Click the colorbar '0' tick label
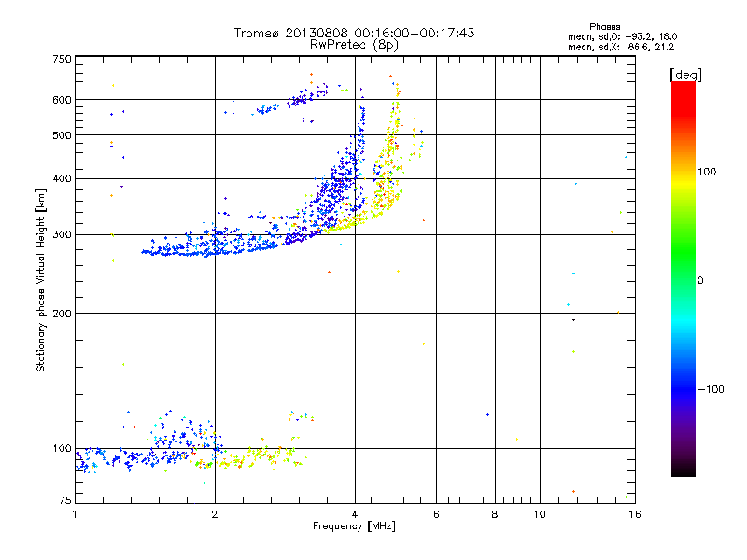Screen dimensions: 747x560 (699, 280)
